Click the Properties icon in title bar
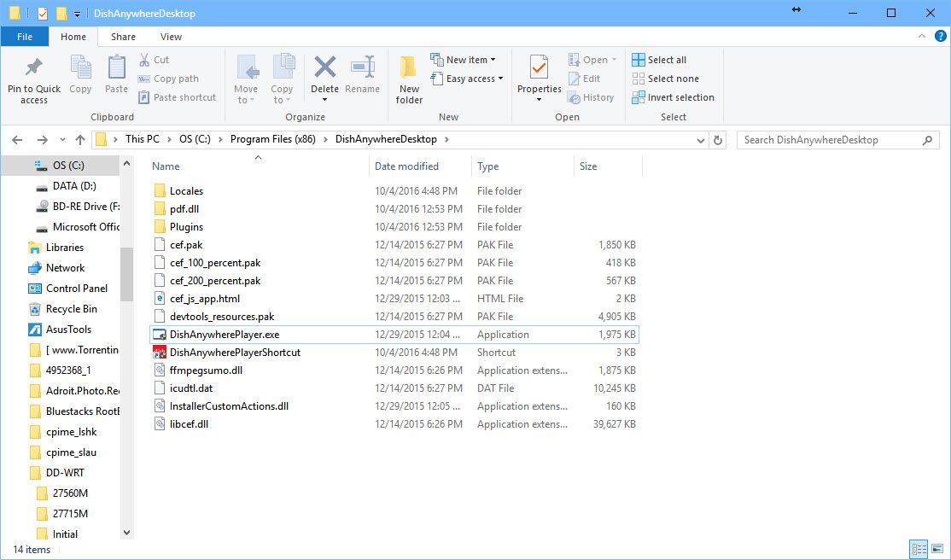This screenshot has height=560, width=951. pos(43,14)
